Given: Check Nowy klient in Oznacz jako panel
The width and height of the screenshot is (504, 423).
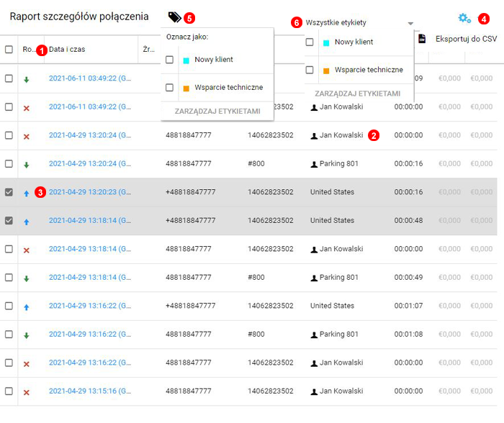Looking at the screenshot, I should pos(169,60).
